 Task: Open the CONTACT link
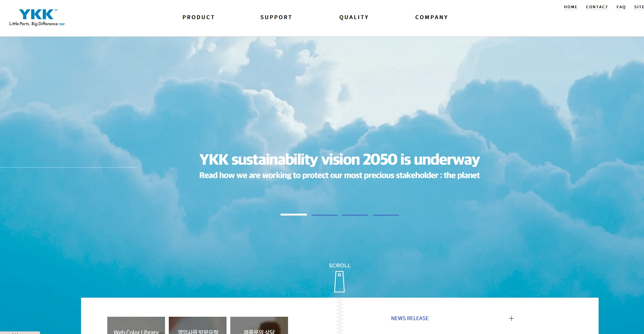(597, 7)
